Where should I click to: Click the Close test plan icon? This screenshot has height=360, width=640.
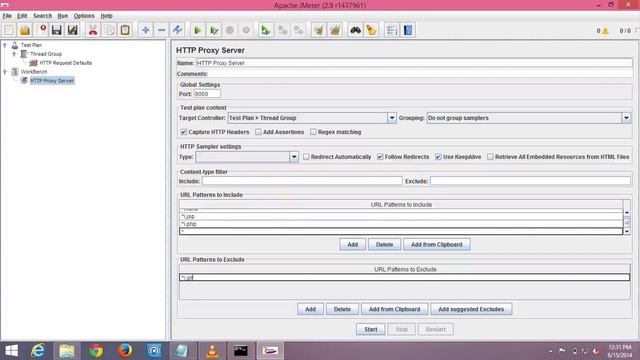click(41, 30)
